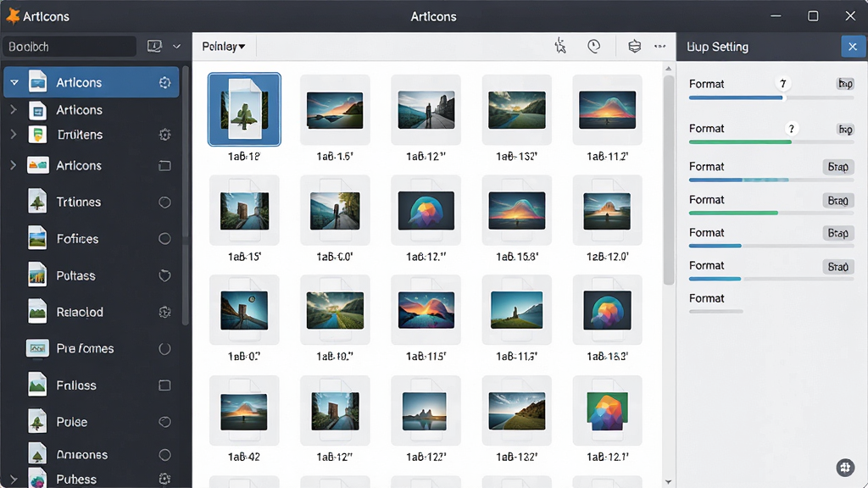Click blue Format slider with round handle
Viewport: 868px width, 488px height.
tap(771, 98)
